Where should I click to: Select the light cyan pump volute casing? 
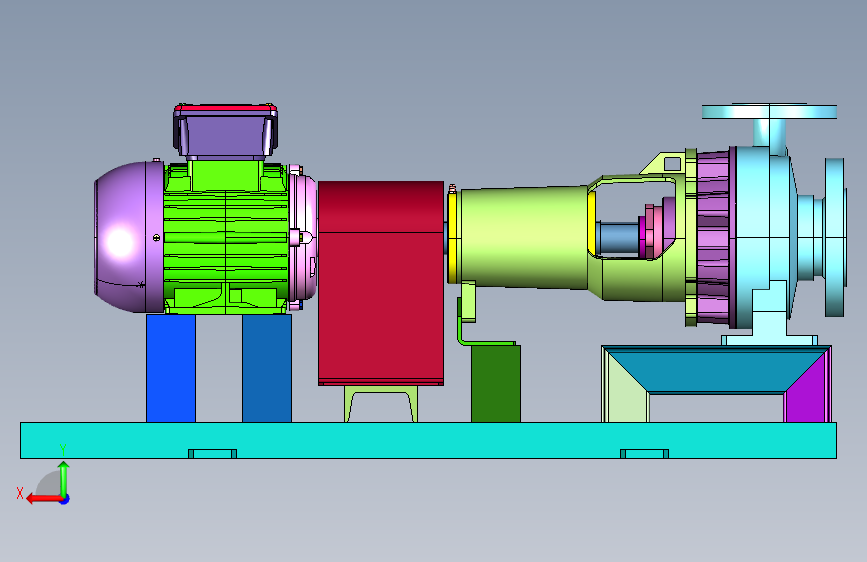766,238
